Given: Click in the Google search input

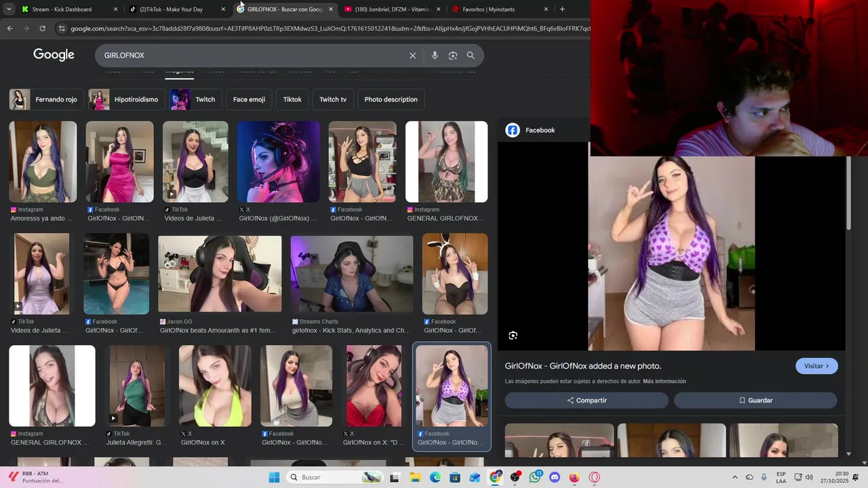Looking at the screenshot, I should pyautogui.click(x=251, y=56).
